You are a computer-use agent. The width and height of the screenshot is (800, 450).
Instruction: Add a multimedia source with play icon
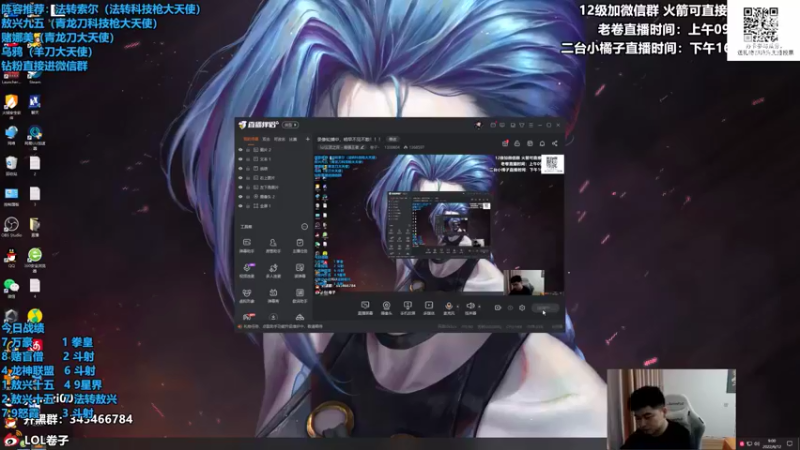click(429, 308)
